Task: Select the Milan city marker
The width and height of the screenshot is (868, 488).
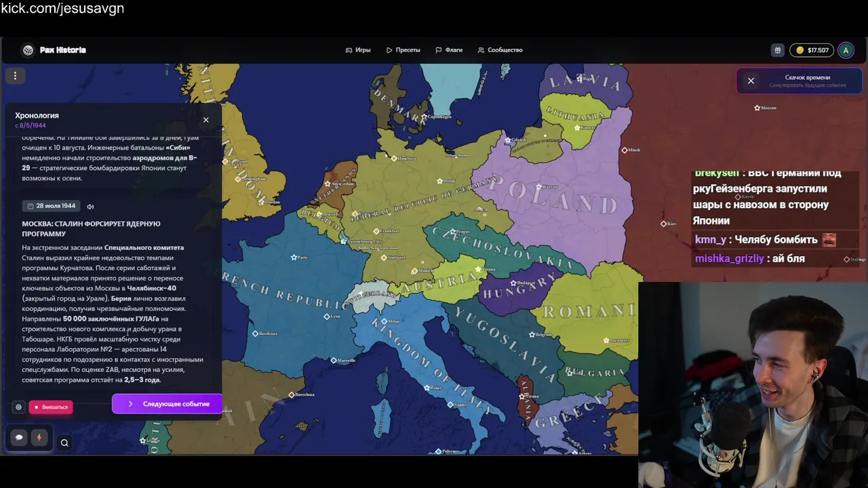Action: [384, 321]
